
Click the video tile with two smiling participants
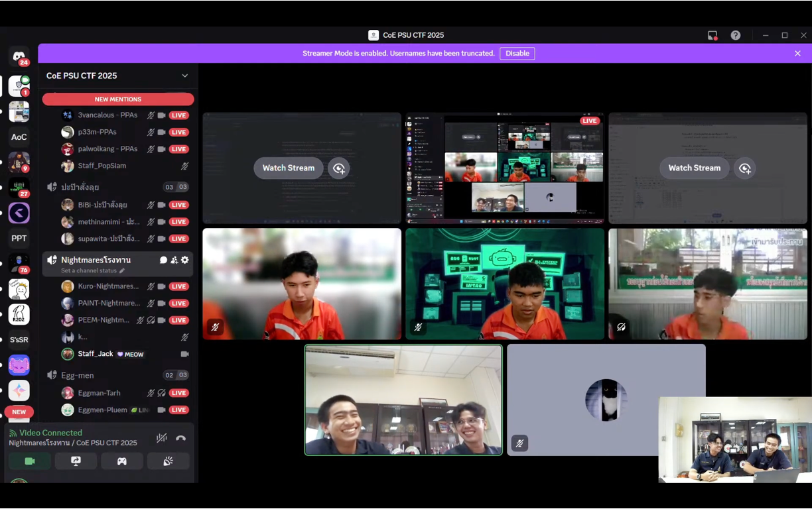[403, 400]
